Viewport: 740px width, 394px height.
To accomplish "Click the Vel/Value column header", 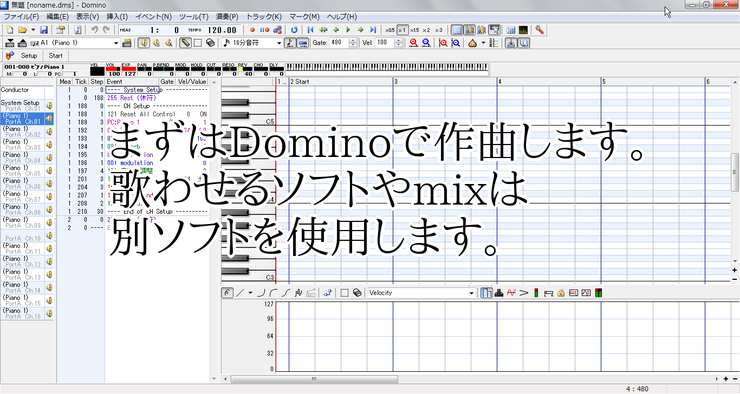I will pyautogui.click(x=192, y=82).
